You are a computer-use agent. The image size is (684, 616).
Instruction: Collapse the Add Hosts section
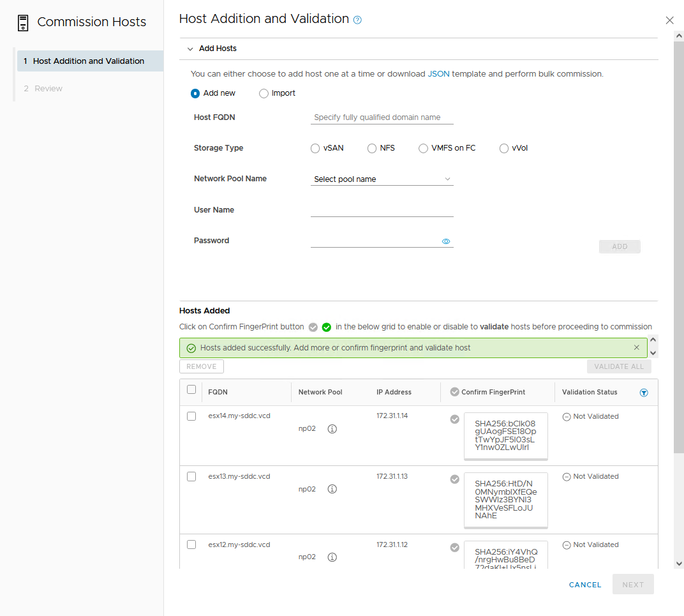tap(190, 48)
